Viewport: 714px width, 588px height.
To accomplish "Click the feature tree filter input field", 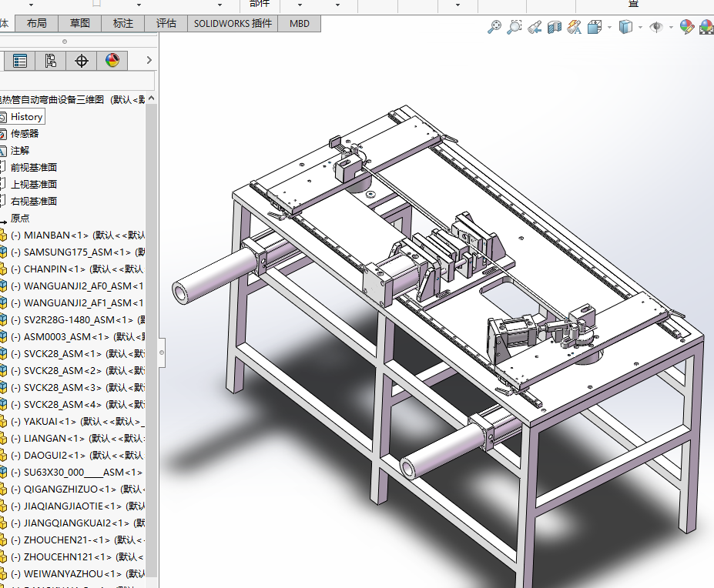I will coord(77,81).
